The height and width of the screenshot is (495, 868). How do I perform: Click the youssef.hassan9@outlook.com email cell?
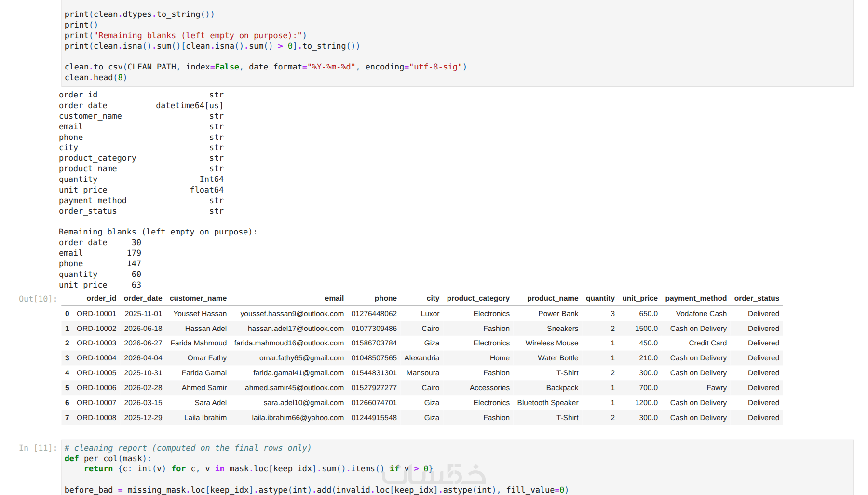click(292, 314)
